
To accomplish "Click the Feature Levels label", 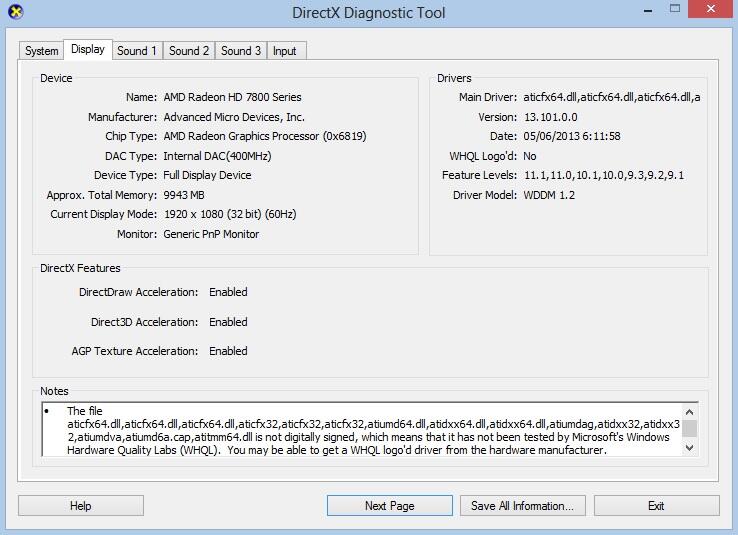I will pos(479,176).
